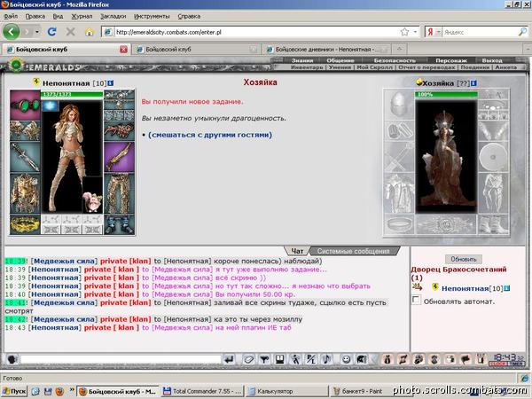This screenshot has width=532, height=399.
Task: Open the back-history dropdown arrow in Firefox
Action: coord(37,32)
